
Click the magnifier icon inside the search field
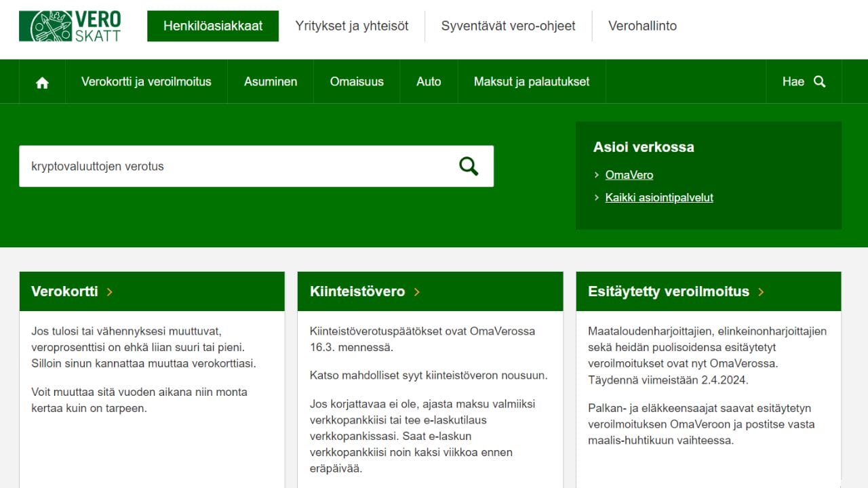[x=468, y=165]
